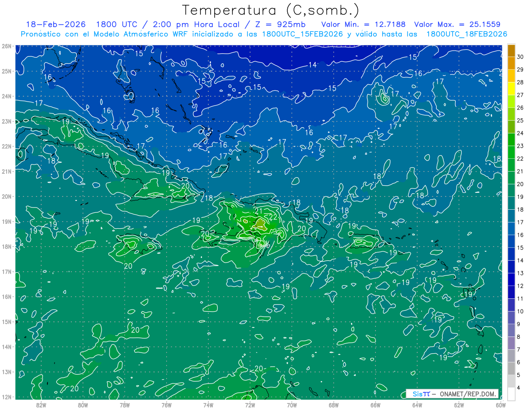
Task: Click the color scale label '10'
Action: coord(520,311)
